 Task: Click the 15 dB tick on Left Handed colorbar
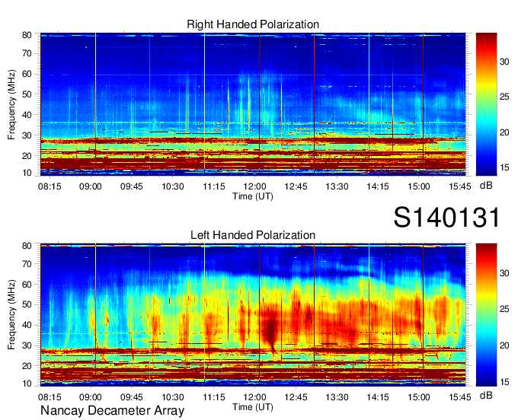tap(504, 382)
